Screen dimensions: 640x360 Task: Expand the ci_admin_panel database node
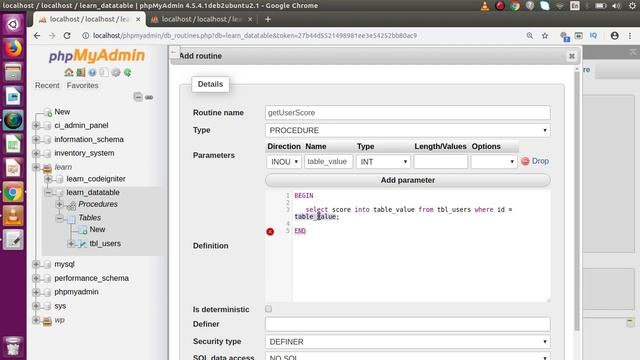click(36, 125)
